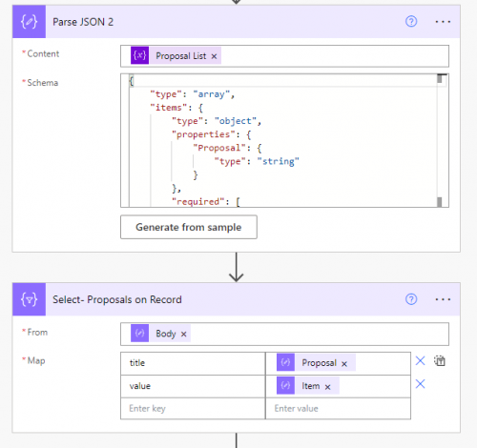
Task: Delete the value map row
Action: point(420,384)
